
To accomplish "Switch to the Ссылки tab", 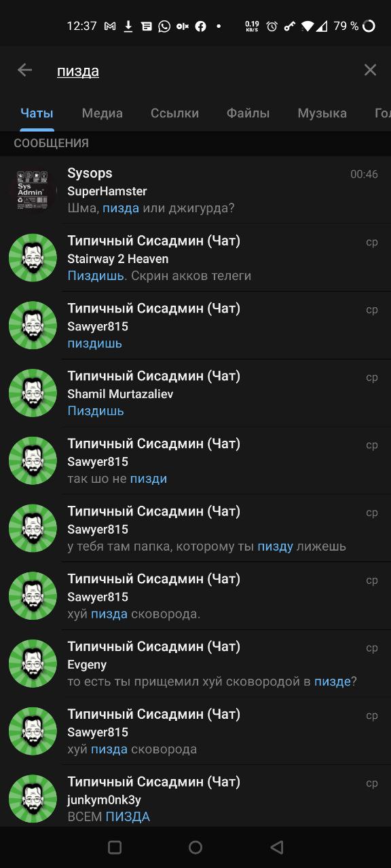I will pos(175,113).
